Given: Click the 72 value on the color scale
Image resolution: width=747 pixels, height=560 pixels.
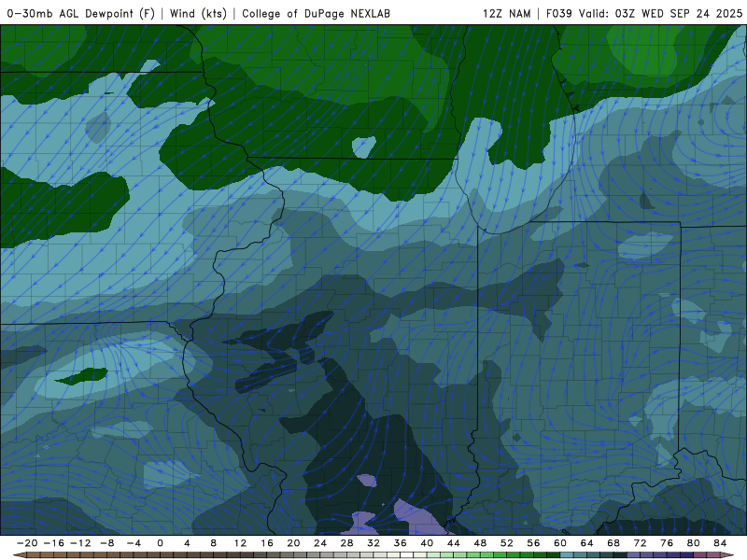Looking at the screenshot, I should click(641, 543).
